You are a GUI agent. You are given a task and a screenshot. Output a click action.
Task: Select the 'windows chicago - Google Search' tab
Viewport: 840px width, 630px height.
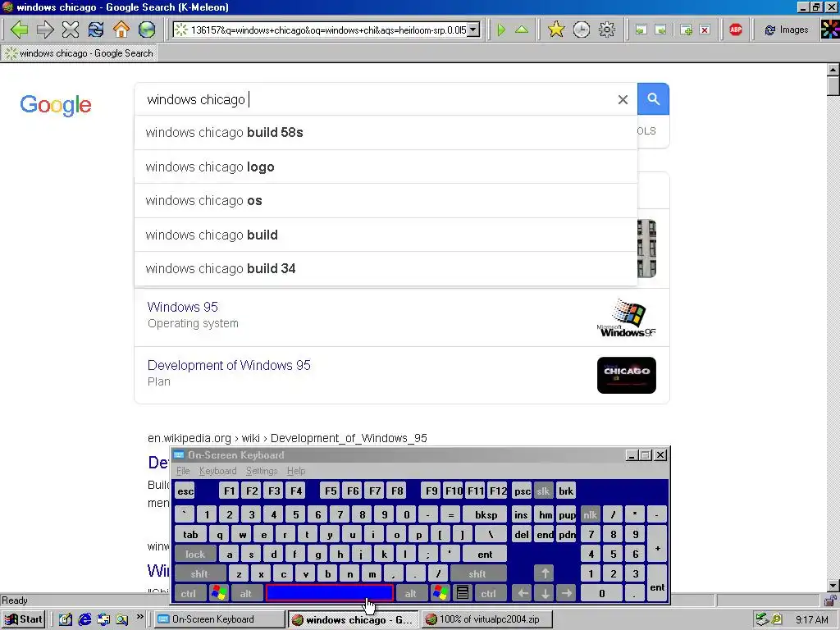point(80,53)
